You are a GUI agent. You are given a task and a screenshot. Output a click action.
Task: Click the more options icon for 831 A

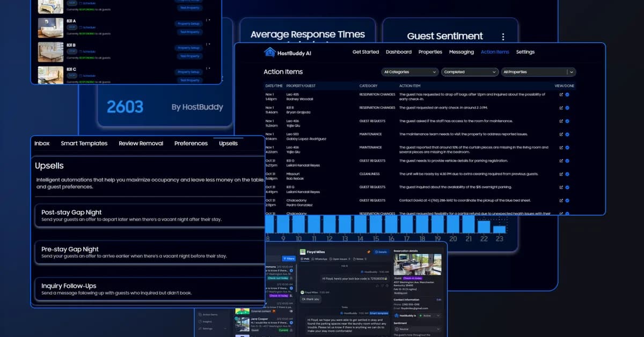coord(208,20)
